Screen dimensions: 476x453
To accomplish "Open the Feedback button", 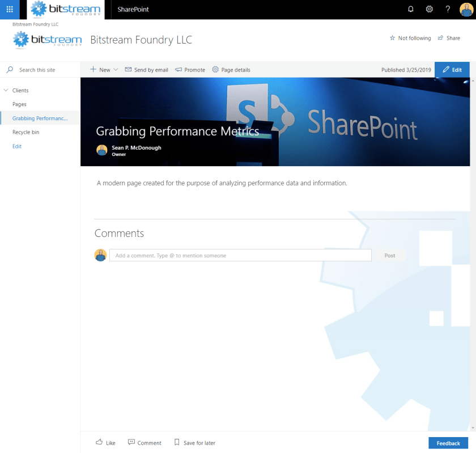I will coord(448,443).
